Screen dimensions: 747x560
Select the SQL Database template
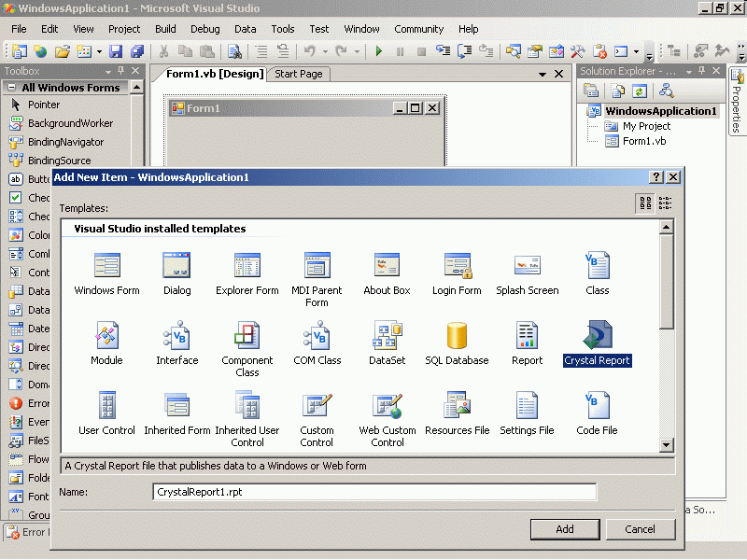(x=457, y=337)
